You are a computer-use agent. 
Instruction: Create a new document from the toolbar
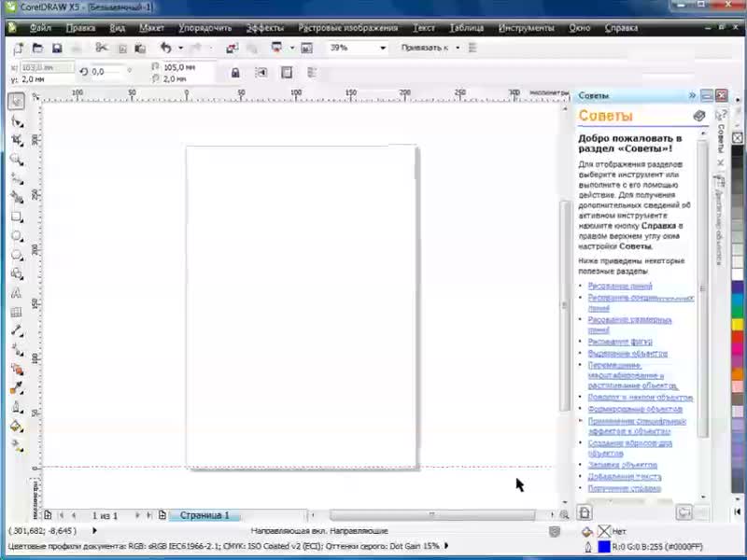[19, 49]
